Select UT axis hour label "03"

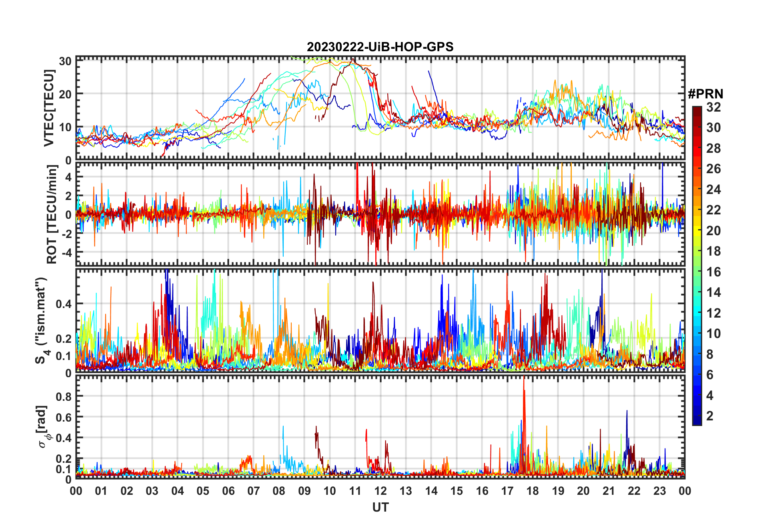pos(152,491)
